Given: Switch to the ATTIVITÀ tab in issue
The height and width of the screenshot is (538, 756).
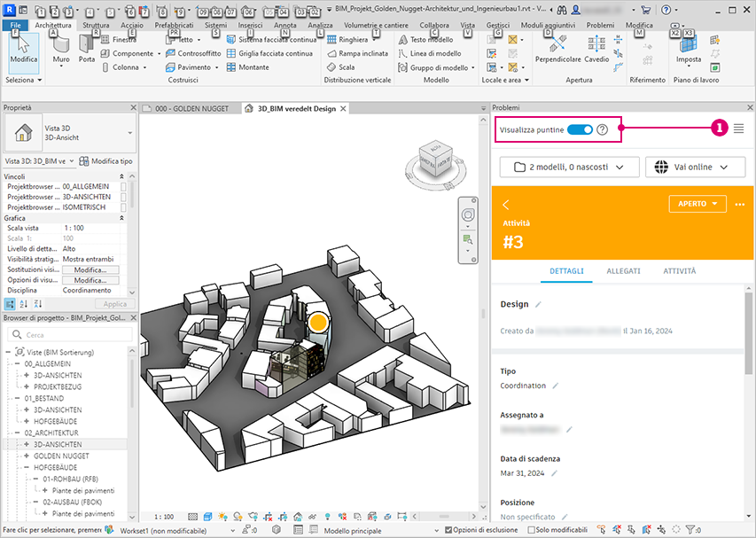Looking at the screenshot, I should coord(680,271).
